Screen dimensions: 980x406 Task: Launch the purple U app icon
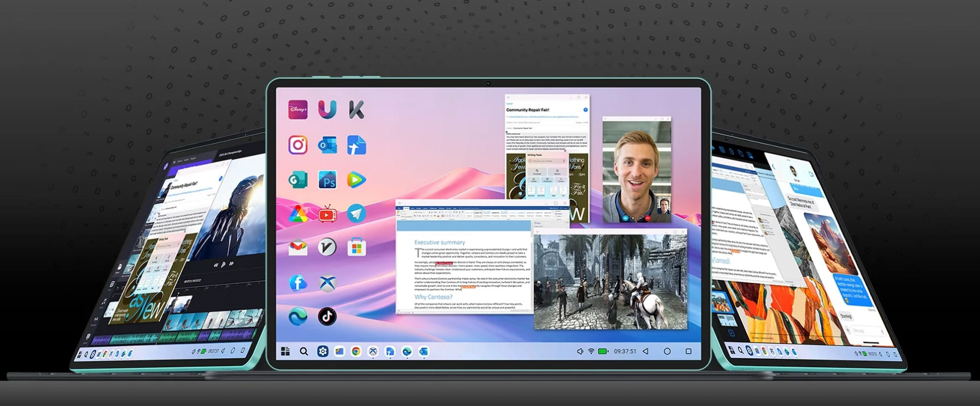tap(327, 110)
